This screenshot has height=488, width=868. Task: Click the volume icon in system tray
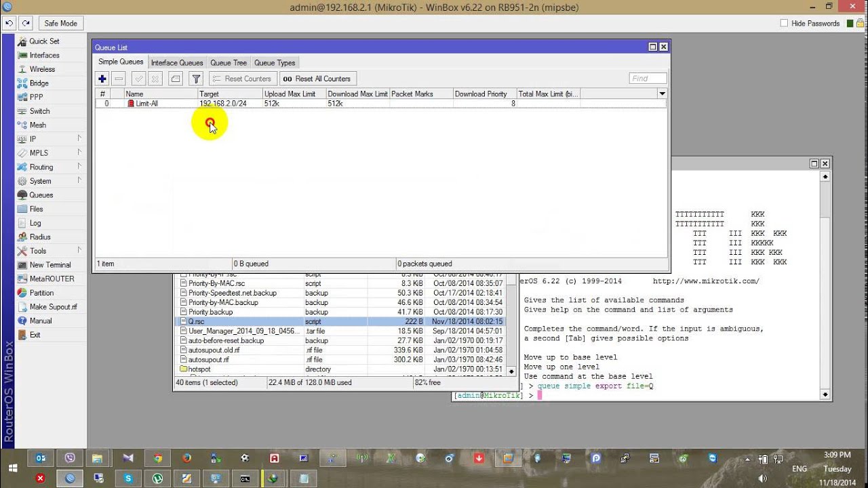coord(764,478)
